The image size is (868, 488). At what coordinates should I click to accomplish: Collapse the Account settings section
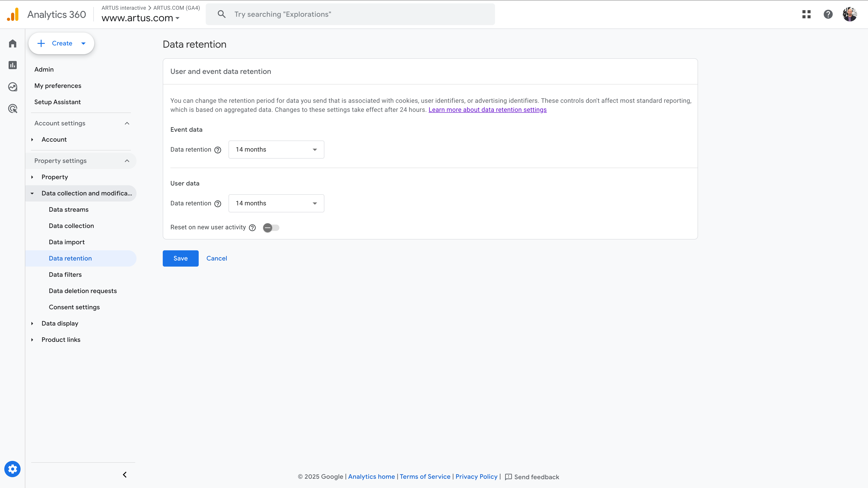pyautogui.click(x=127, y=123)
